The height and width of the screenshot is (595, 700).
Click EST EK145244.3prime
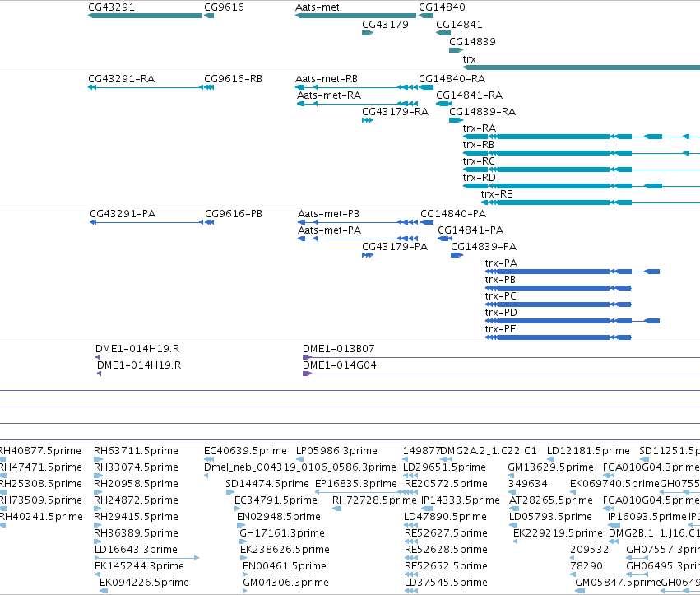139,567
